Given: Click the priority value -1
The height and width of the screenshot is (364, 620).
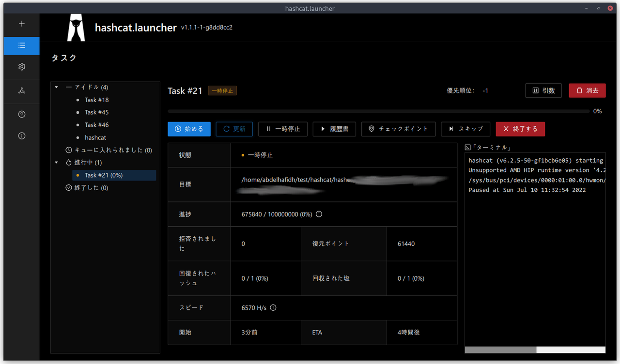Looking at the screenshot, I should coord(485,91).
